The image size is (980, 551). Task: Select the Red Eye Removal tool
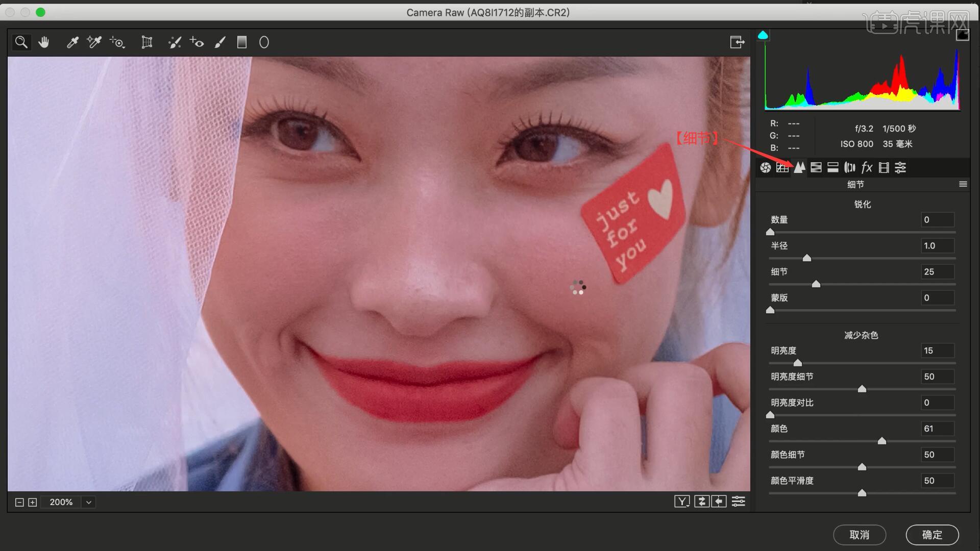click(x=197, y=42)
